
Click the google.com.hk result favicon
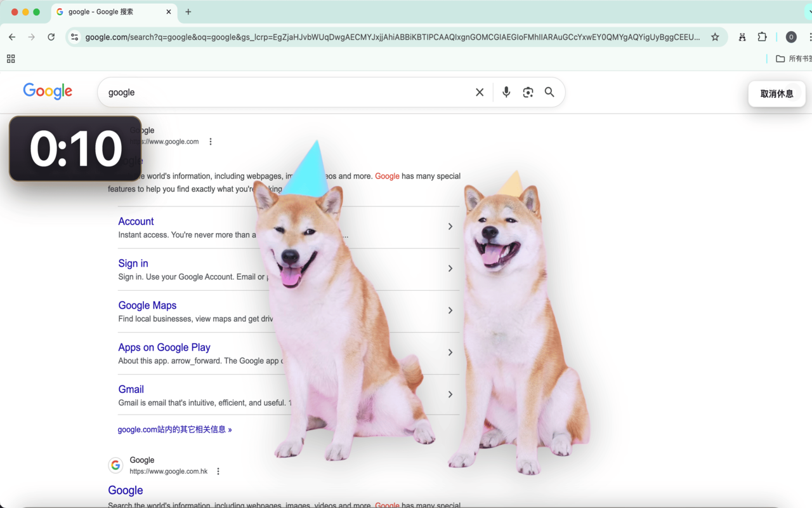115,465
